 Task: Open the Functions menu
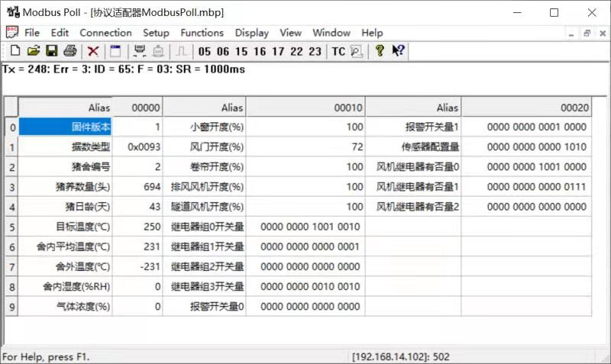[202, 33]
